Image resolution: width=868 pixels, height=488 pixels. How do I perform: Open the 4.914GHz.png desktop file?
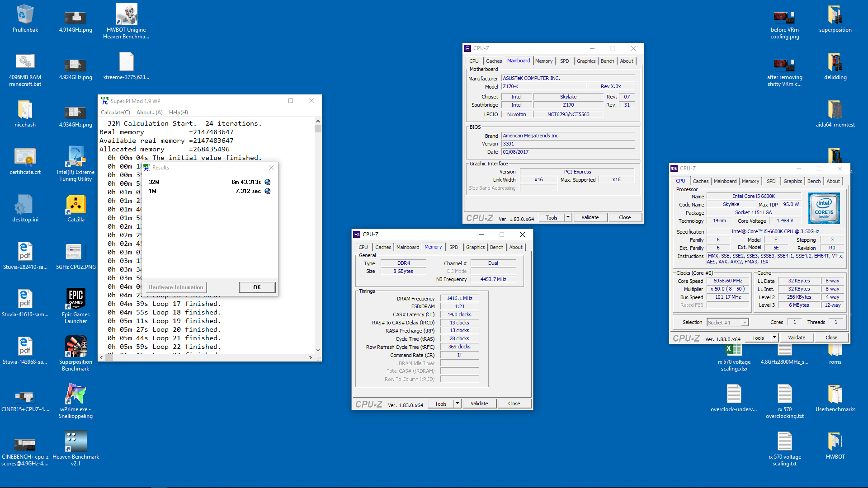point(75,18)
